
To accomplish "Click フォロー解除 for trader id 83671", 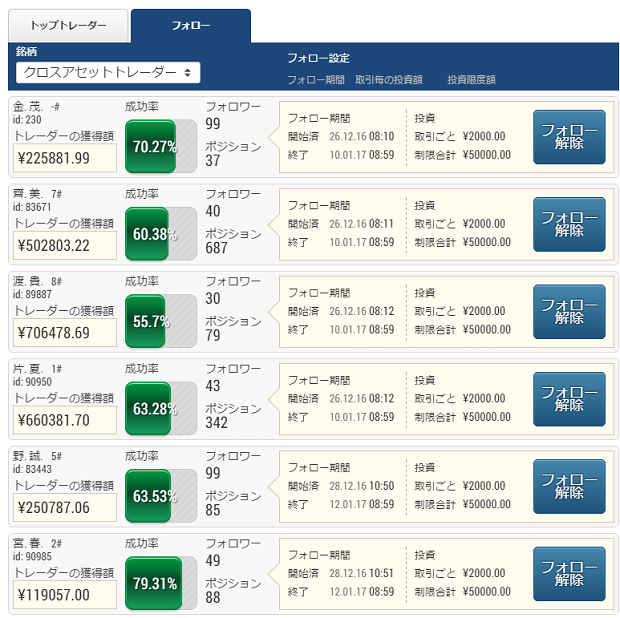I will [x=569, y=224].
